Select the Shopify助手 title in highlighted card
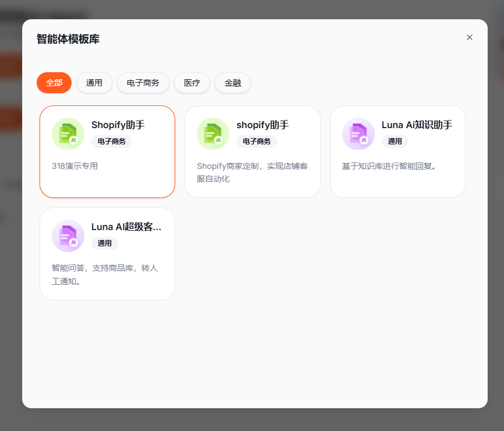This screenshot has width=504, height=431. click(x=118, y=125)
